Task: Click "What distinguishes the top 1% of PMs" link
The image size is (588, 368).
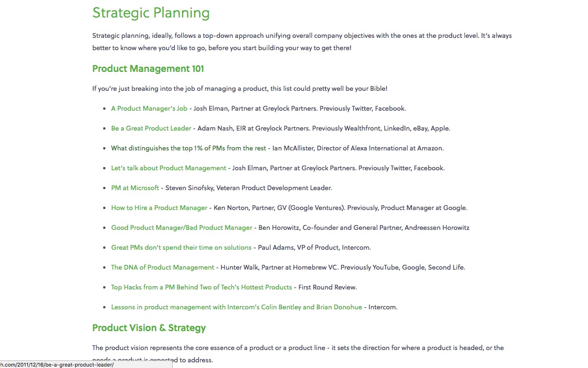Action: coord(188,148)
